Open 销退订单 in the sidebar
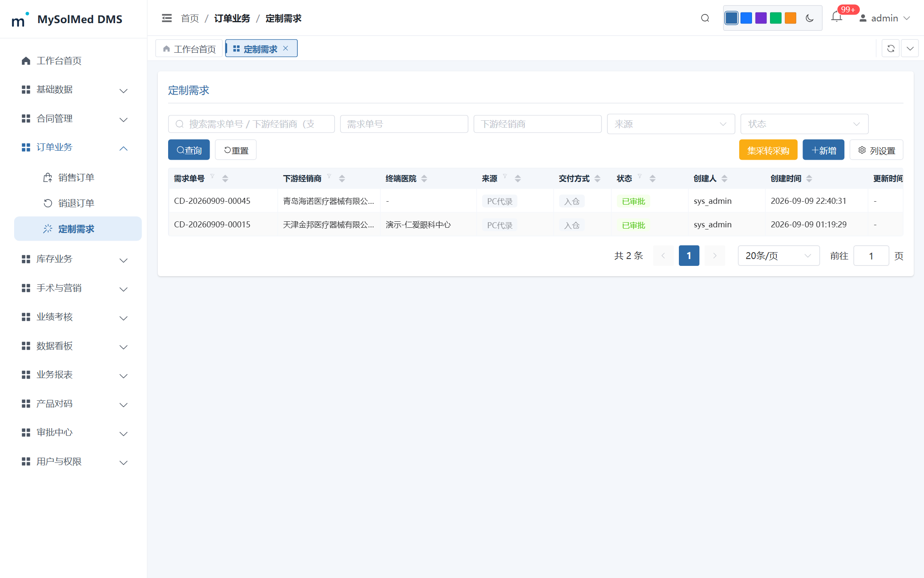Image resolution: width=924 pixels, height=578 pixels. (x=77, y=203)
